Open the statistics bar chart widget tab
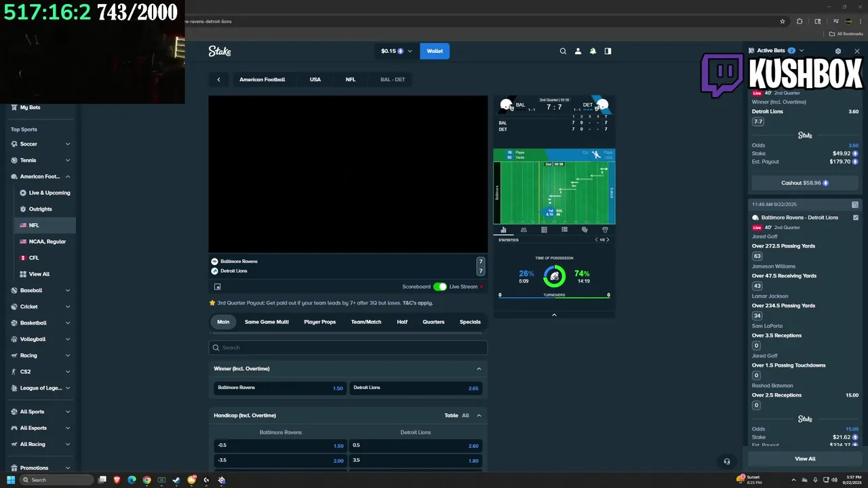The width and height of the screenshot is (868, 488). coord(503,230)
